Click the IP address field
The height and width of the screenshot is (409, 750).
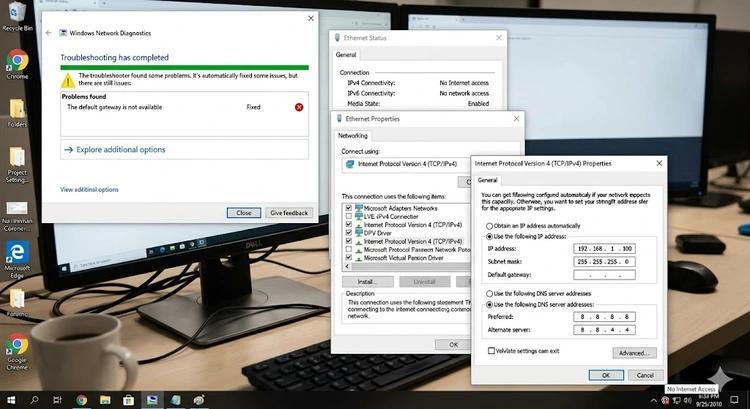[604, 249]
